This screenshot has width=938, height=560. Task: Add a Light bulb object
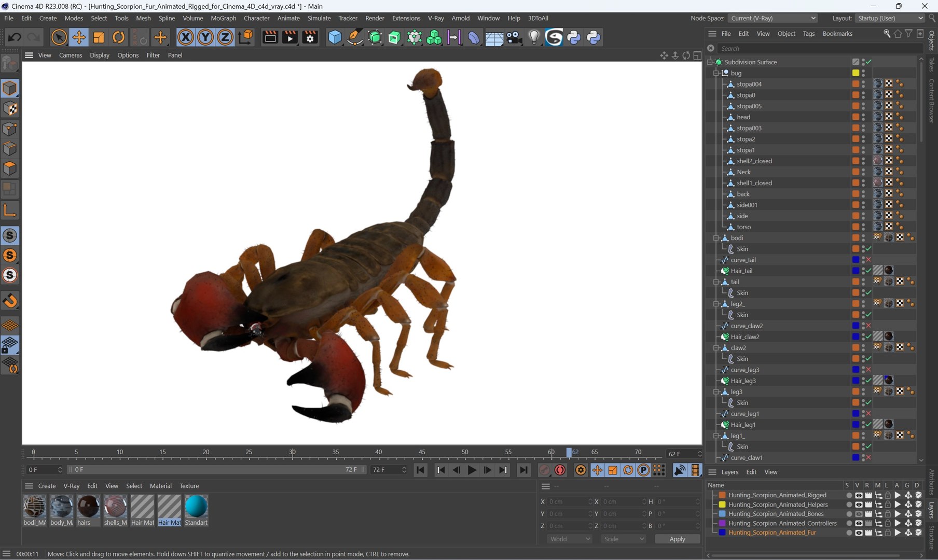534,37
